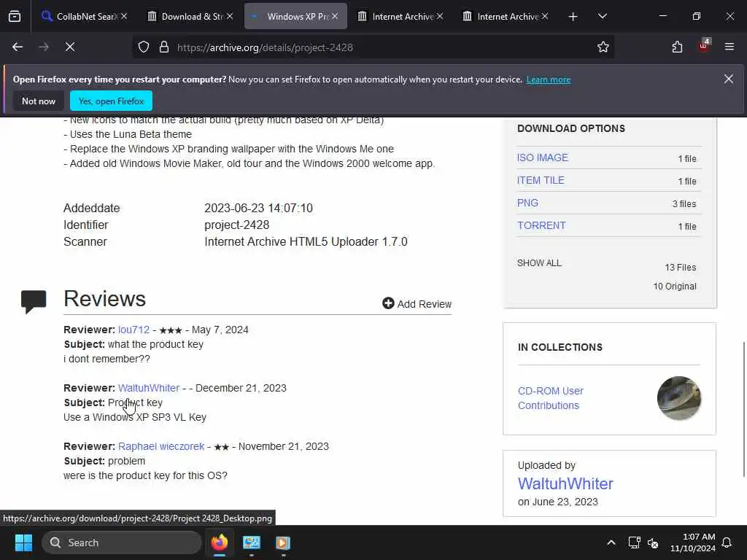Go back with the back arrow
The width and height of the screenshot is (747, 560).
coord(18,47)
